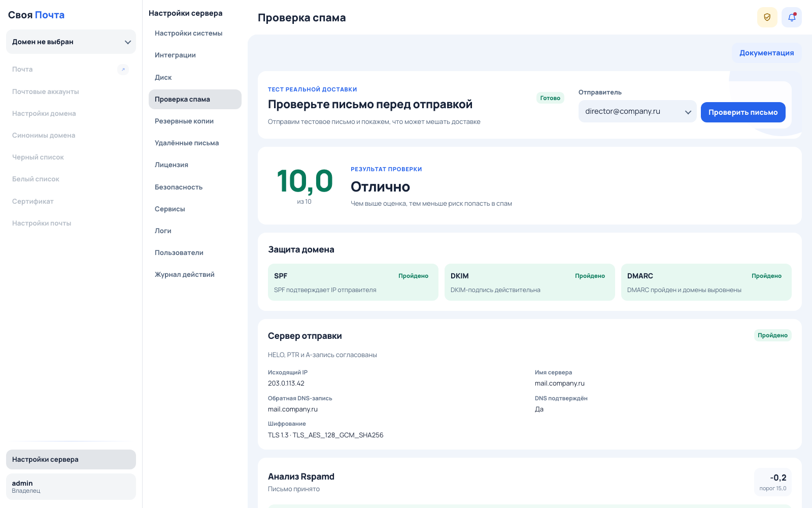
Task: Click the Rspamd score «-0,2»
Action: click(778, 478)
